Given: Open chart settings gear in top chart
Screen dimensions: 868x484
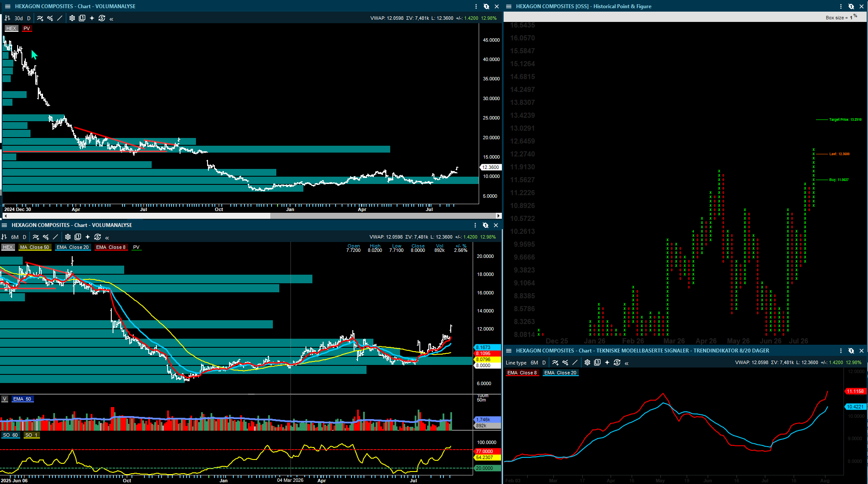Looking at the screenshot, I should click(72, 18).
